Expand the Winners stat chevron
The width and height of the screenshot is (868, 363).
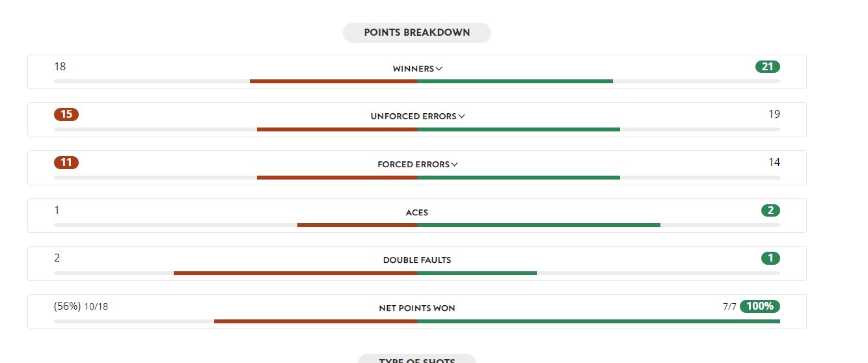[439, 69]
